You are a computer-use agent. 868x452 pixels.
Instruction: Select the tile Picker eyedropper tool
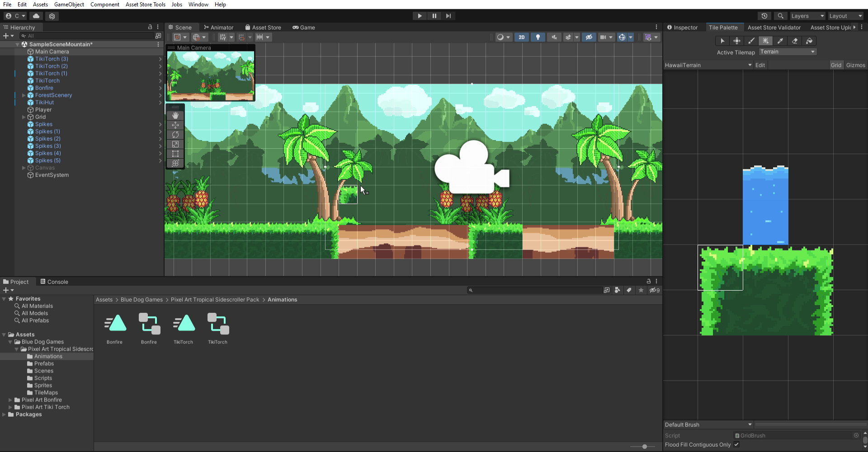[x=780, y=41]
